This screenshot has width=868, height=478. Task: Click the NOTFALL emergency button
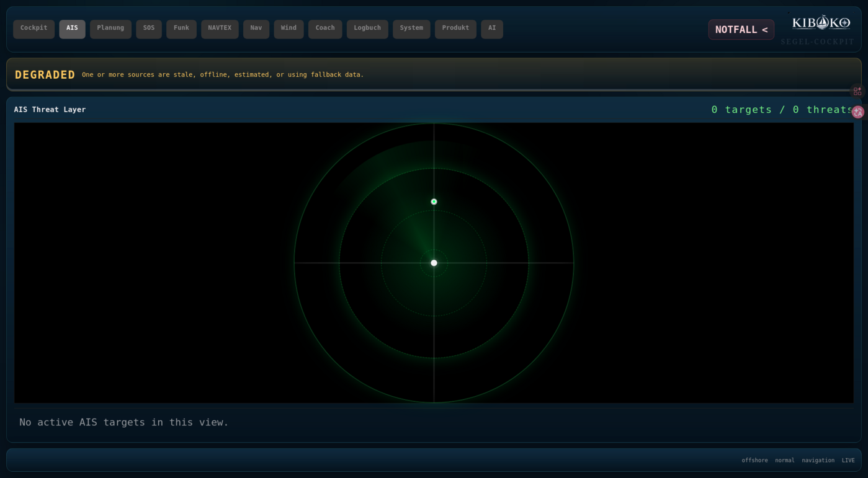[741, 29]
